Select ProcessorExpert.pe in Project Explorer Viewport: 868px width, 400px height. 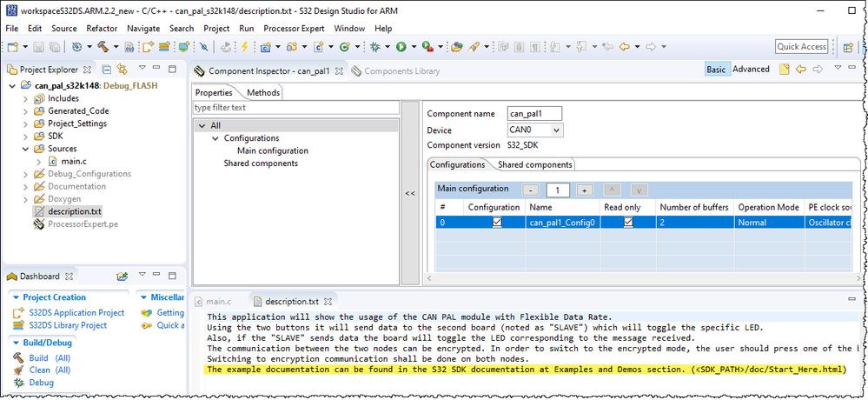point(83,224)
